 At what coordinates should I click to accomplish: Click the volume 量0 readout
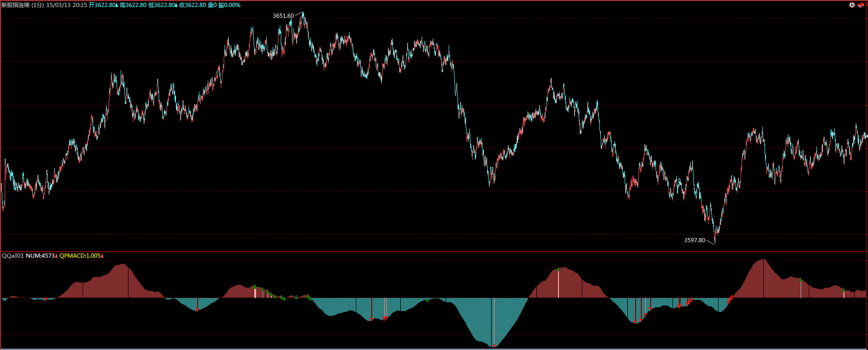(212, 5)
